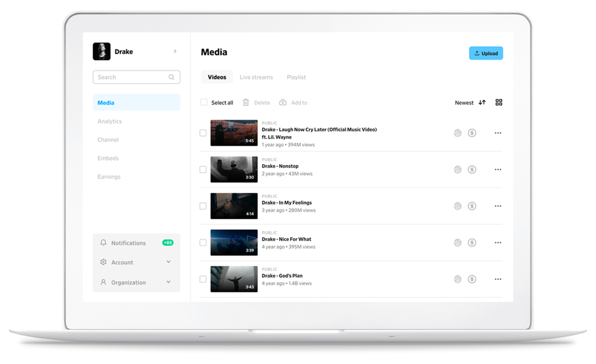Click the fingerprint icon for Drake - Nonstop

(x=457, y=170)
